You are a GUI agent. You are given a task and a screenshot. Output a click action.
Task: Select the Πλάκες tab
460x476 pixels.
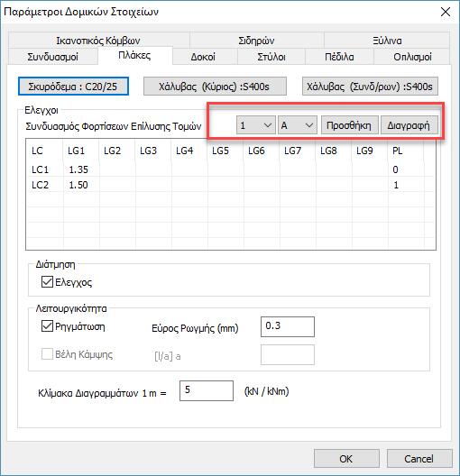(x=134, y=56)
